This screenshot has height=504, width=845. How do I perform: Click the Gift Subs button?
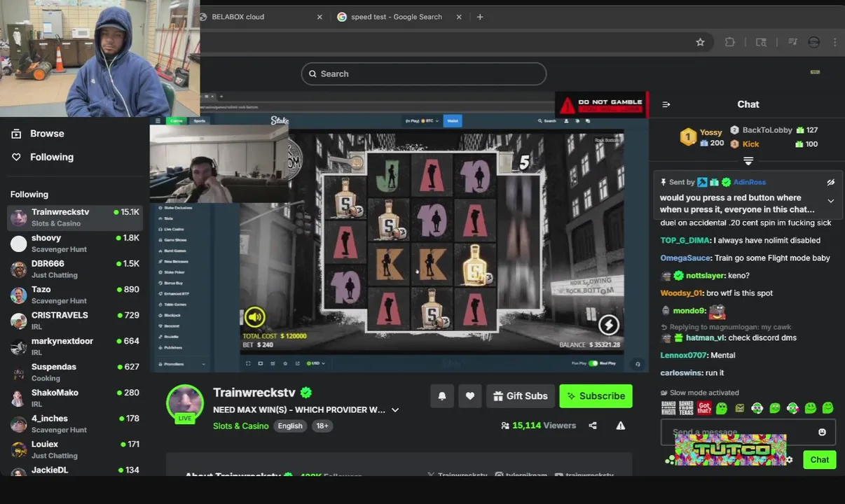click(x=521, y=396)
